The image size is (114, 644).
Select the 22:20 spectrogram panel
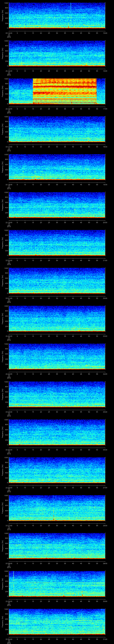point(57,243)
